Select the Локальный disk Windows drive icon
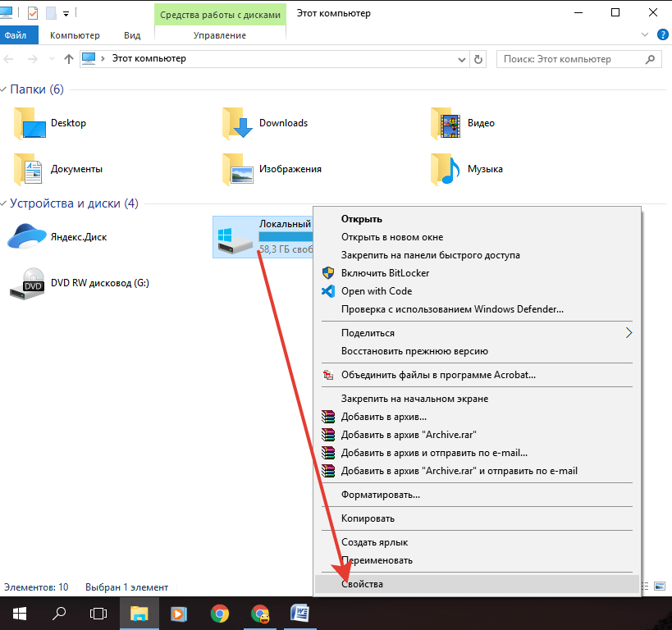 pyautogui.click(x=235, y=241)
